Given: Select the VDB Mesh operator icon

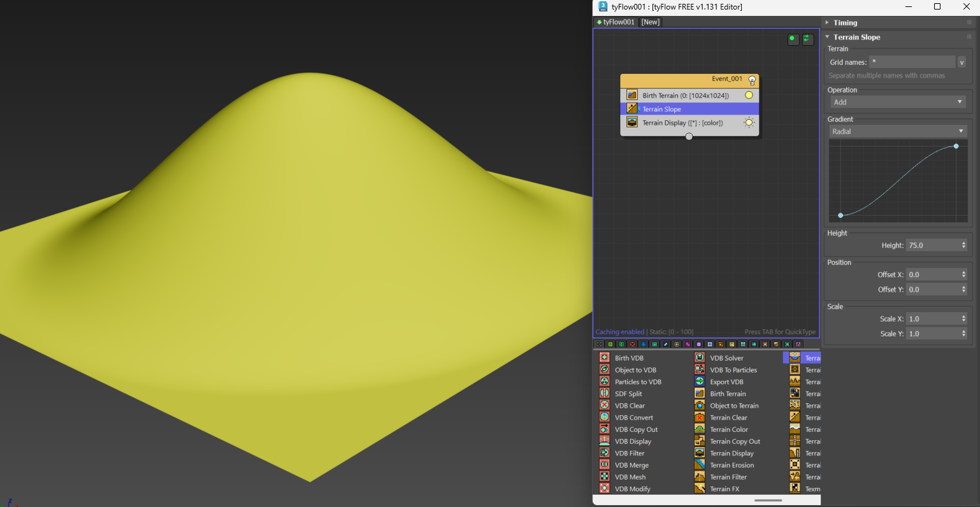Looking at the screenshot, I should coord(604,477).
